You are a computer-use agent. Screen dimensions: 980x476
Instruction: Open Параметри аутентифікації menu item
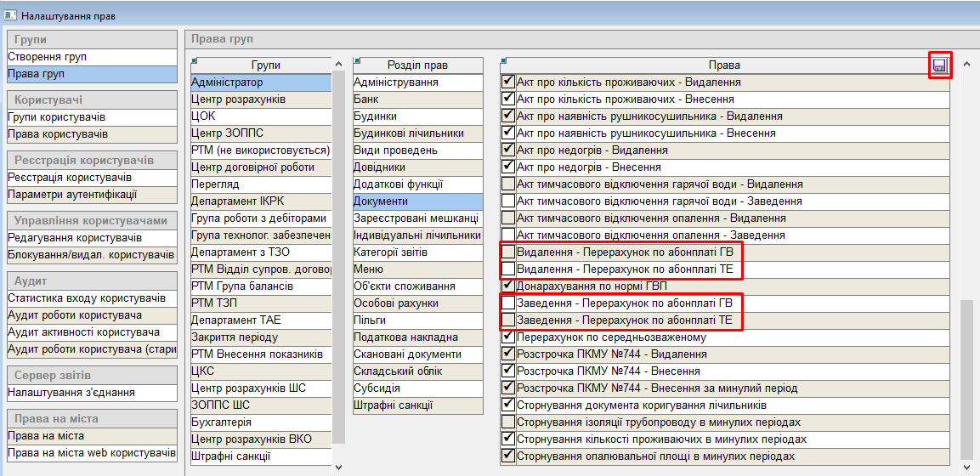pyautogui.click(x=72, y=195)
